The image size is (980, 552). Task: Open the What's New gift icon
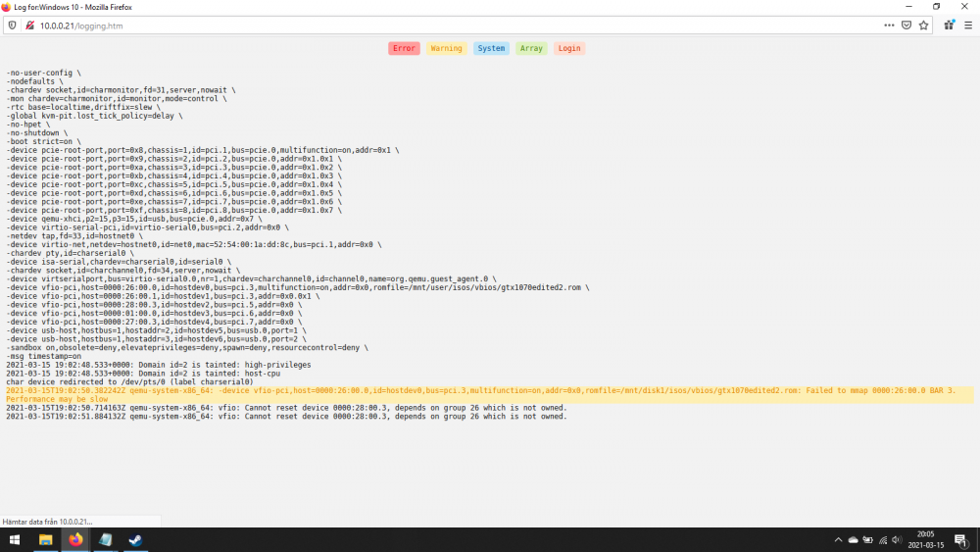tap(950, 25)
